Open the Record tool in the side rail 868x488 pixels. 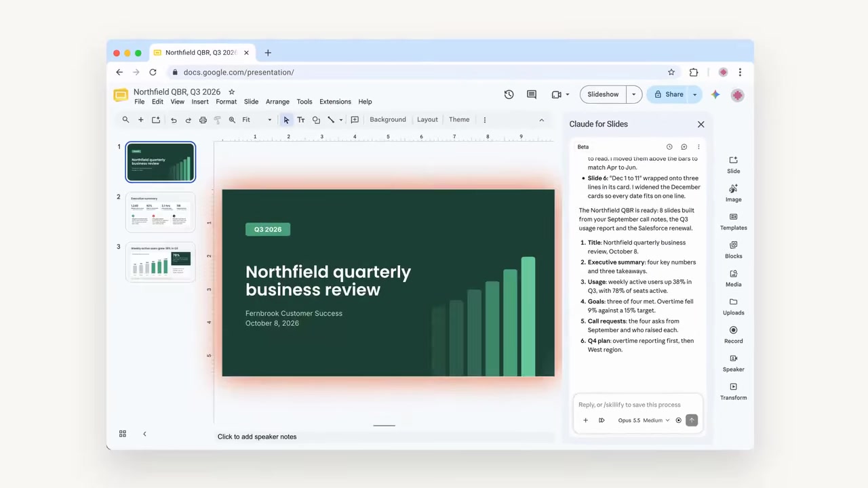(x=733, y=334)
